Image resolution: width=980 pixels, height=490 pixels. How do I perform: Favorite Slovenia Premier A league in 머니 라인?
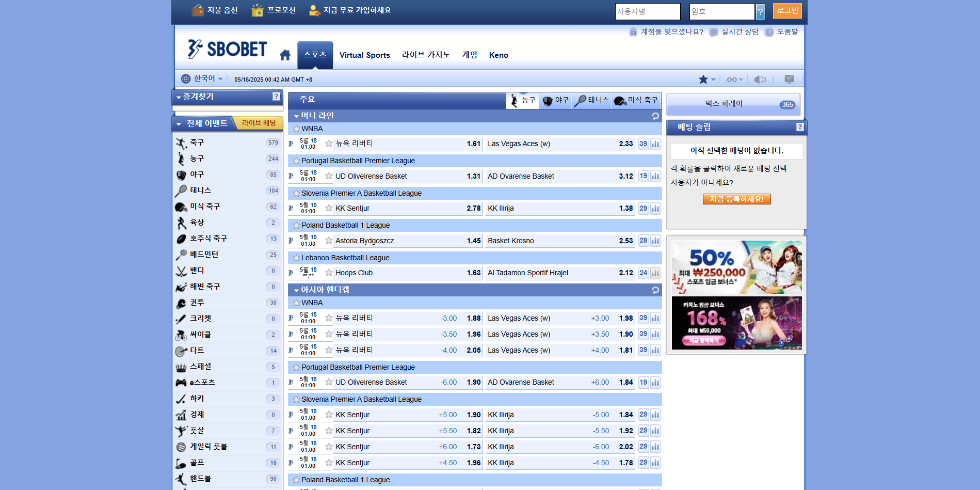pyautogui.click(x=296, y=194)
